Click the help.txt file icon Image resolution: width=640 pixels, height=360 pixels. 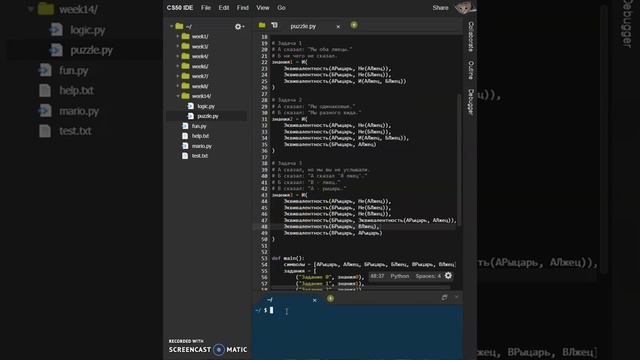click(185, 136)
